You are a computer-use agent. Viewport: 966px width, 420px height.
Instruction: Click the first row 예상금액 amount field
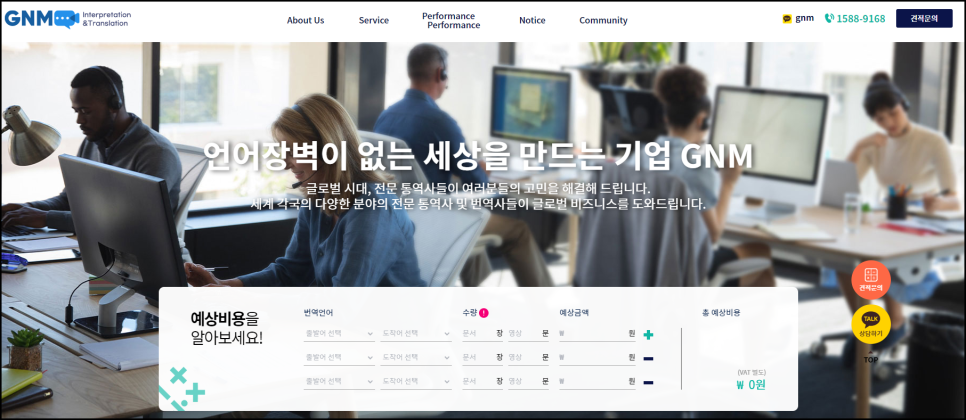point(597,333)
